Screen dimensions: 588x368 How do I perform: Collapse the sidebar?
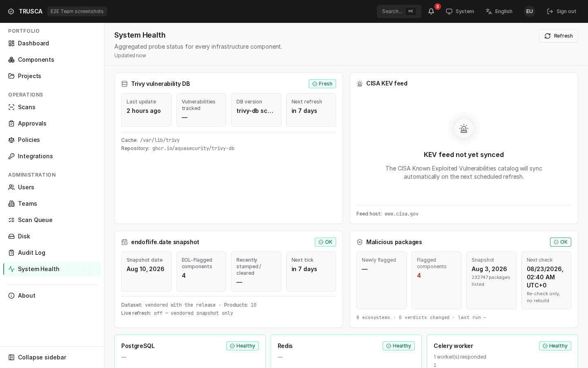[52, 357]
